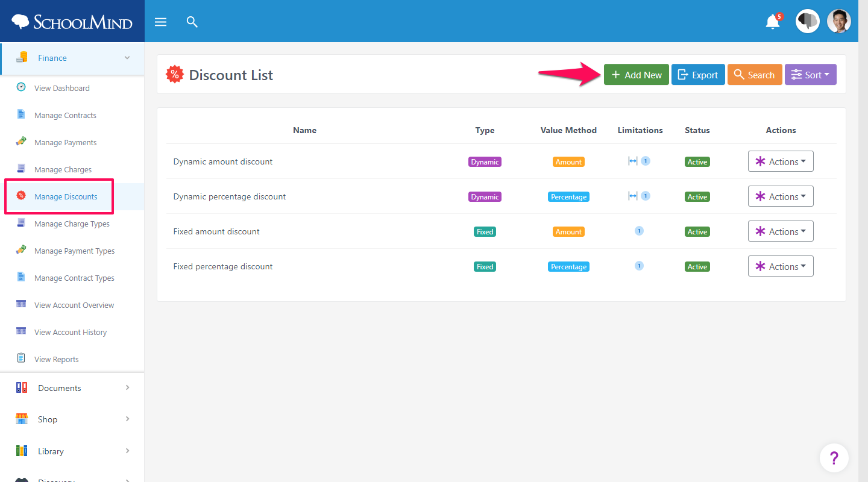Click Active status of Fixed percentage discount
The height and width of the screenshot is (482, 868).
(x=697, y=267)
